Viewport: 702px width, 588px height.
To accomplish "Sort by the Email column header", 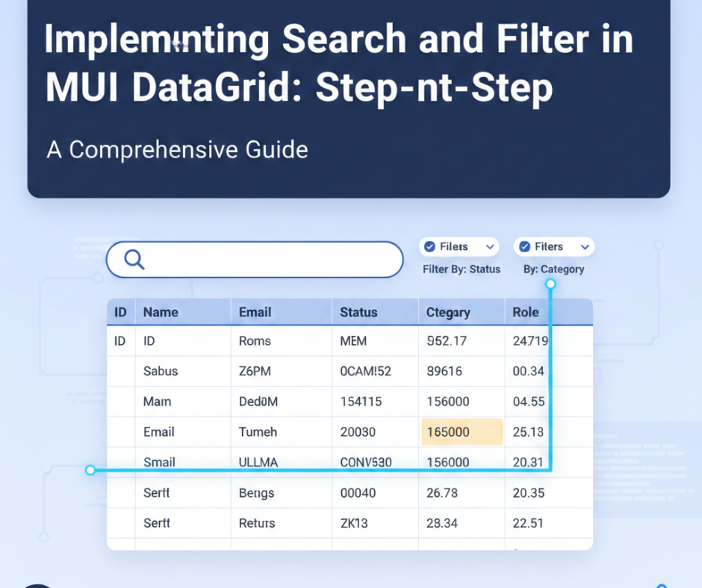I will (255, 313).
